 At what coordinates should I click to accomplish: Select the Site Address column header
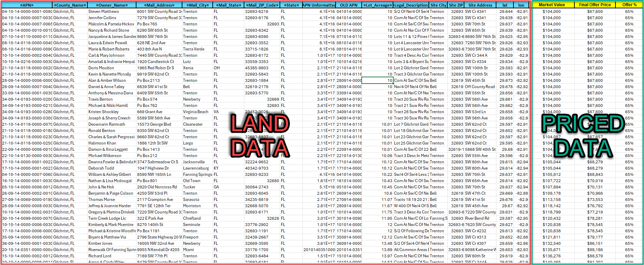click(480, 5)
